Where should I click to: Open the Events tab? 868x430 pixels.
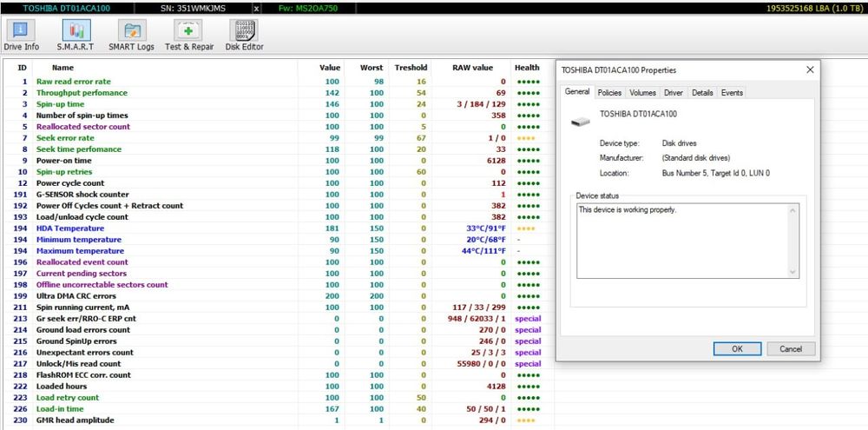tap(732, 93)
